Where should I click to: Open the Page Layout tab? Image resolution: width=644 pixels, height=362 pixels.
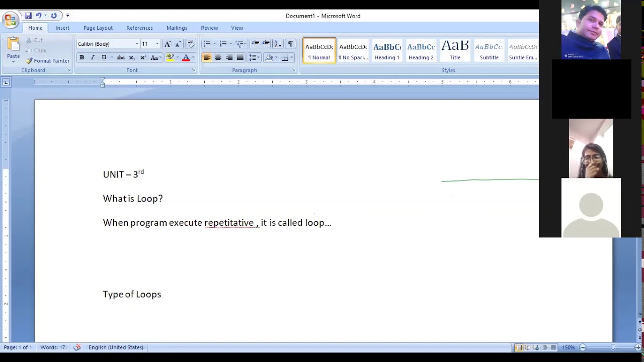tap(98, 28)
